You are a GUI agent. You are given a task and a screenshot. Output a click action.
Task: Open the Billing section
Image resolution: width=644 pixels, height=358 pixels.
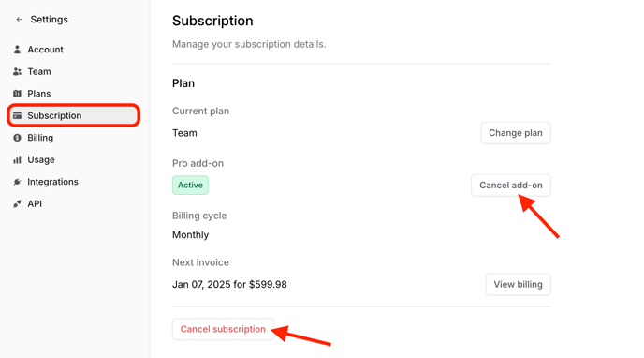pos(40,138)
